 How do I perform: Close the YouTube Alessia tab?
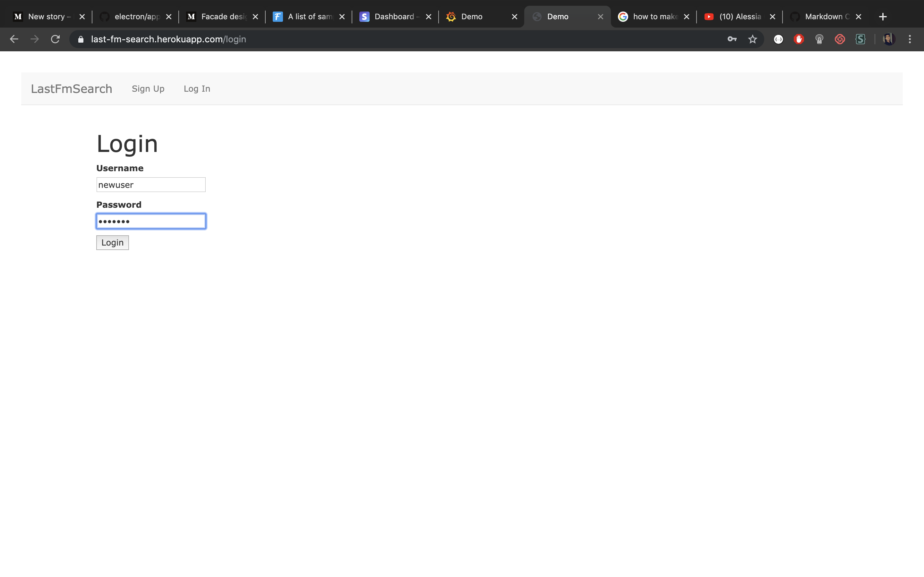772,16
